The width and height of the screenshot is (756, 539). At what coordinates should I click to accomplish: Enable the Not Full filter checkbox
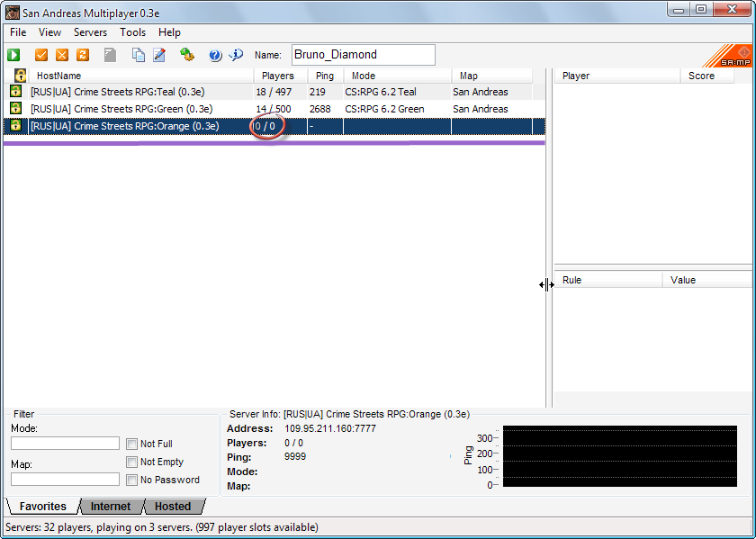tap(131, 444)
